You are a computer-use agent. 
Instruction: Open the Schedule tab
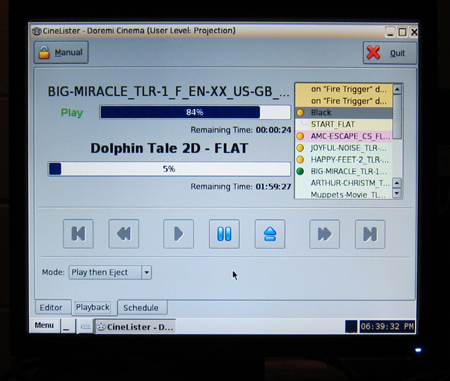(142, 307)
